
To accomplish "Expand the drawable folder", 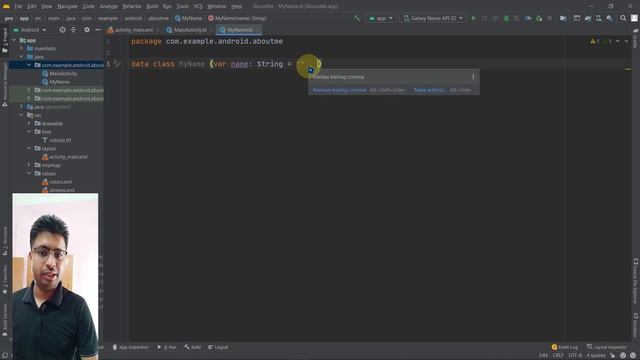I will click(x=29, y=123).
